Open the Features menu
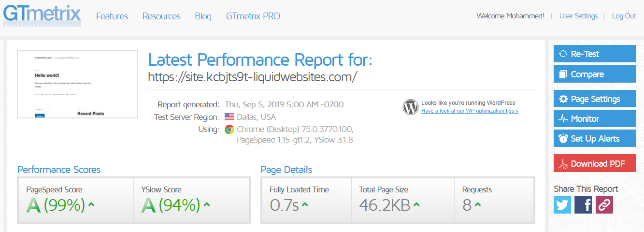This screenshot has height=232, width=644. (112, 16)
